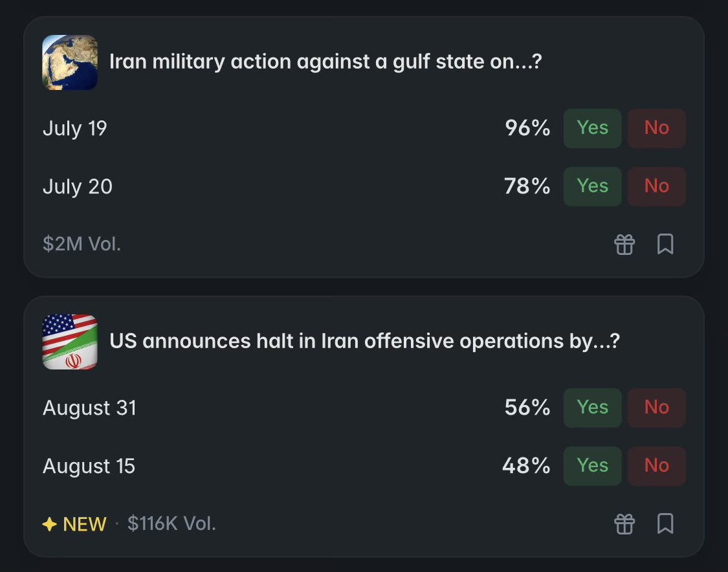Open 'Iran military action against a gulf state' title
Image resolution: width=728 pixels, height=572 pixels.
[x=325, y=61]
